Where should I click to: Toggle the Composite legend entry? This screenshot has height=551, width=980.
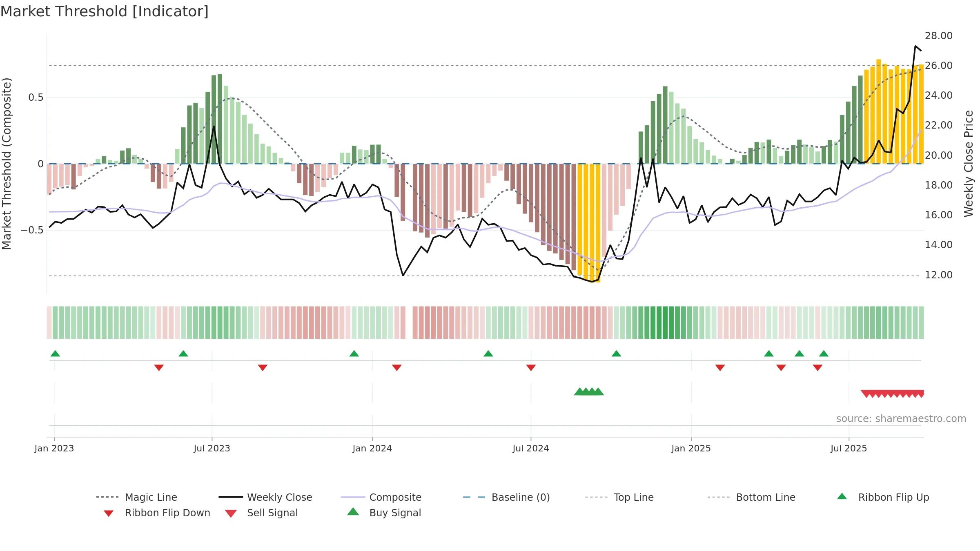[x=381, y=497]
